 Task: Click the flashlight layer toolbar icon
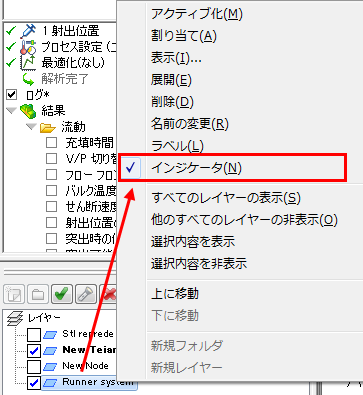coord(86,294)
